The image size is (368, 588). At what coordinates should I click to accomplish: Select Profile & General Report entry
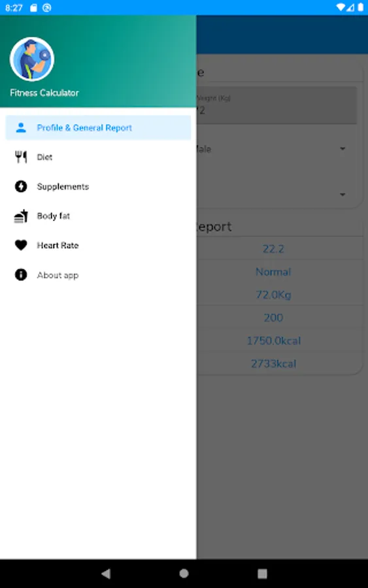click(x=98, y=127)
